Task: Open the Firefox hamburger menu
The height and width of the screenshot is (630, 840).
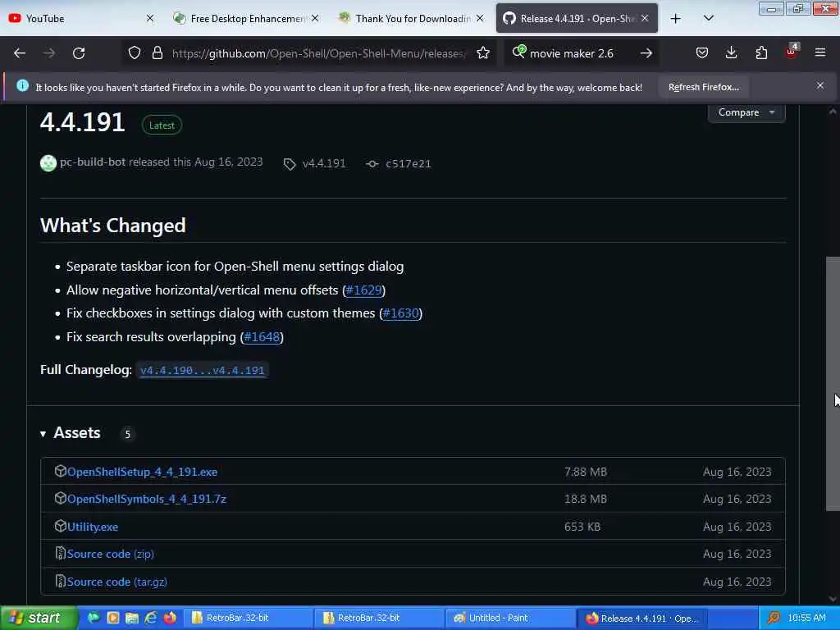Action: point(819,53)
